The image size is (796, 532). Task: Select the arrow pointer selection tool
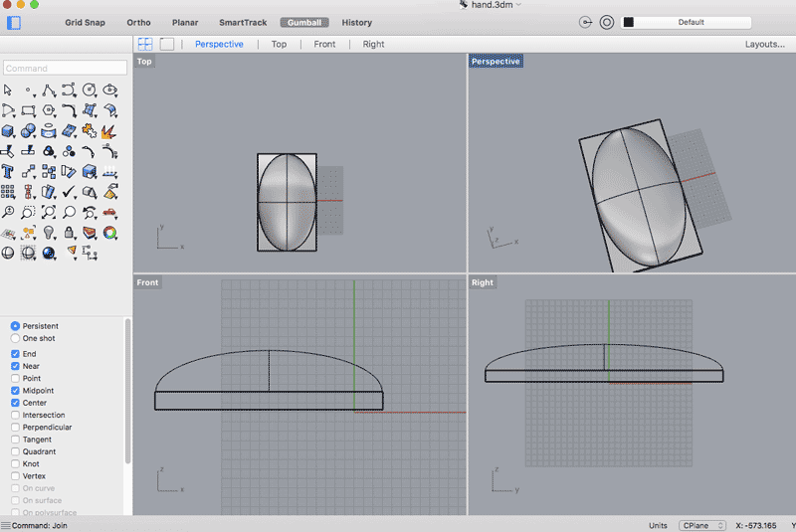tap(8, 90)
